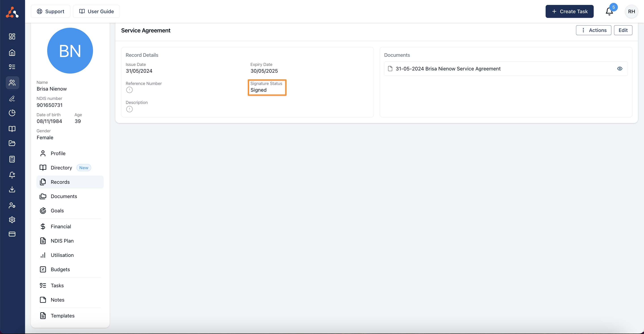Select Budgets in participant menu
Image resolution: width=644 pixels, height=334 pixels.
point(70,269)
